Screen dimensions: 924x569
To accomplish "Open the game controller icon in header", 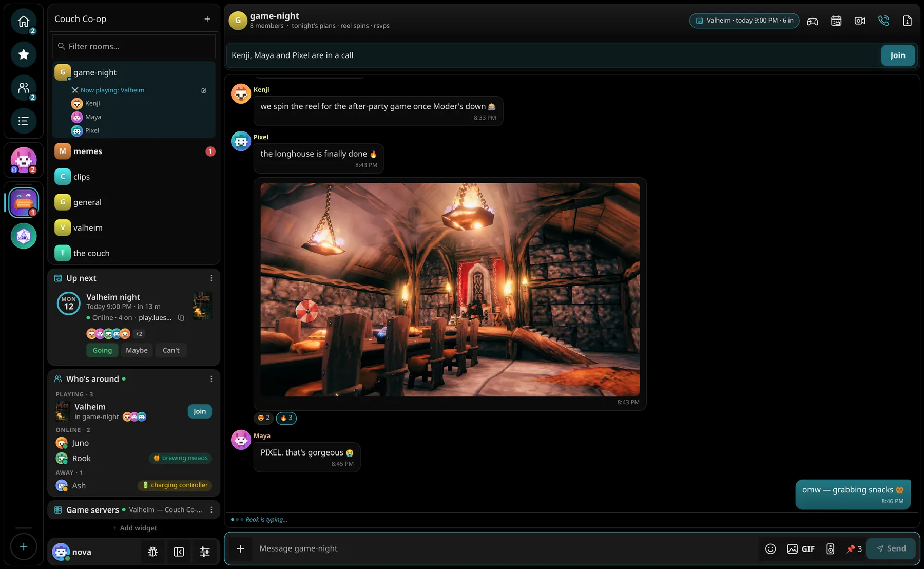I will pos(813,21).
